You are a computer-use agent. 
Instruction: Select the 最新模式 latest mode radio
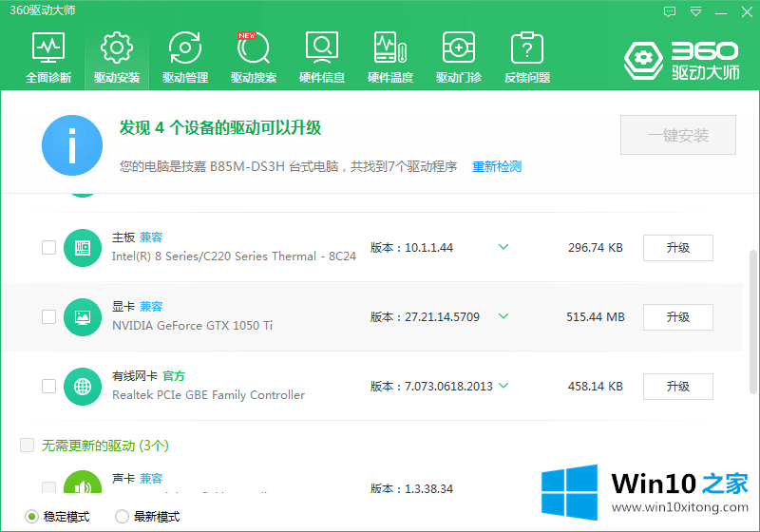(x=122, y=517)
